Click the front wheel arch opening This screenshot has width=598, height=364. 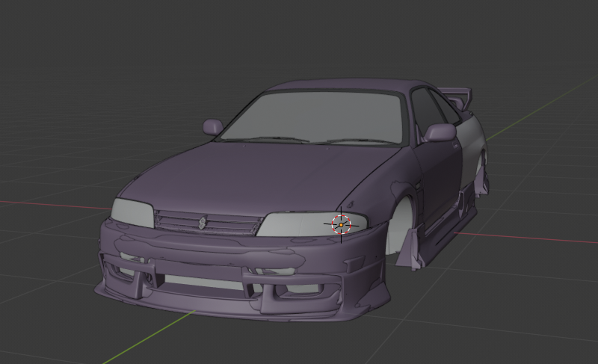tap(398, 225)
